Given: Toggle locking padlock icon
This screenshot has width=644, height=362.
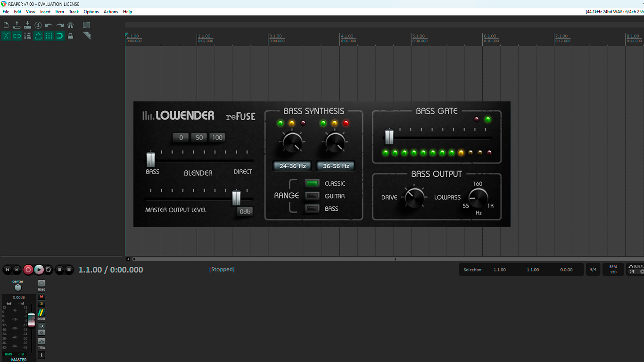Looking at the screenshot, I should 71,36.
